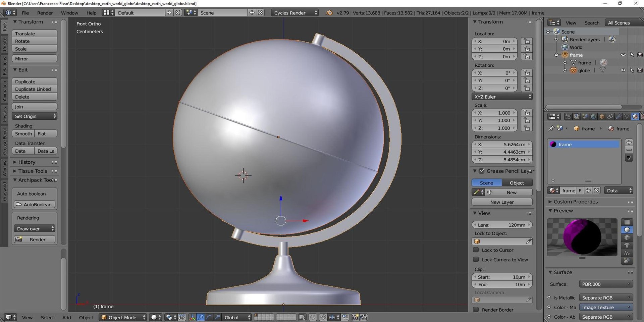The image size is (644, 322).
Task: Open the Surface PBR.000 shader dropdown
Action: point(606,284)
